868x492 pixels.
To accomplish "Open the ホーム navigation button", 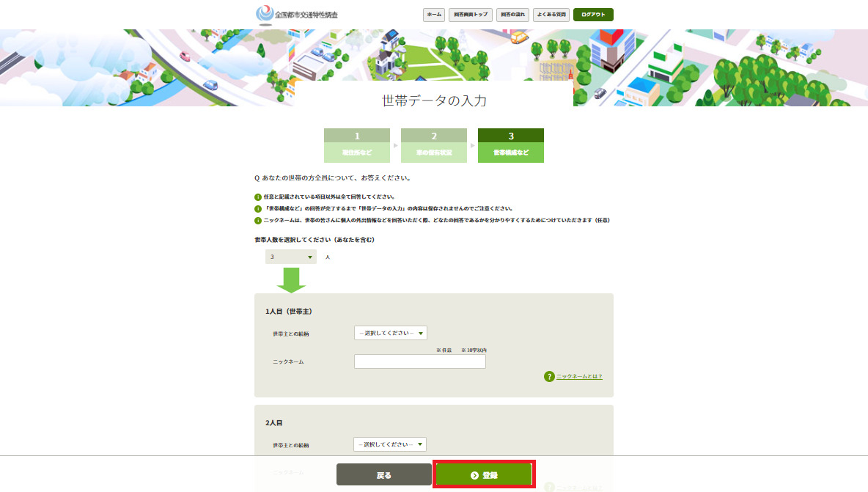I will click(x=434, y=15).
